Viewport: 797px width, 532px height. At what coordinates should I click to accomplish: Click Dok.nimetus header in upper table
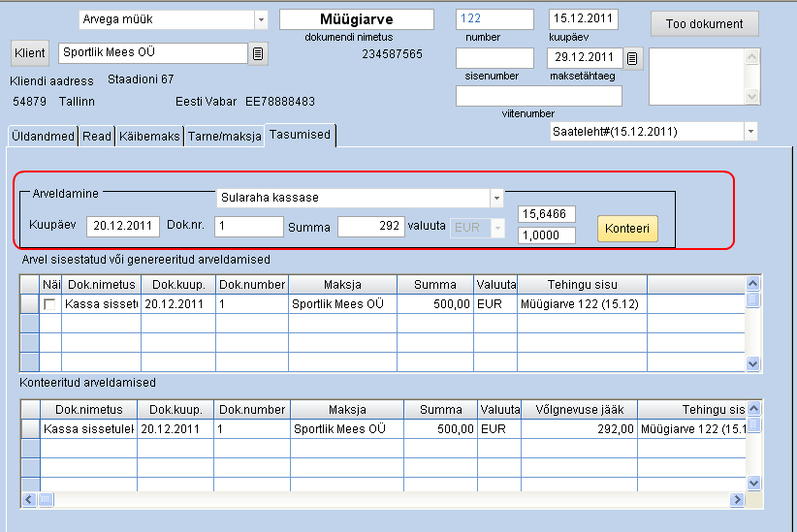(101, 285)
